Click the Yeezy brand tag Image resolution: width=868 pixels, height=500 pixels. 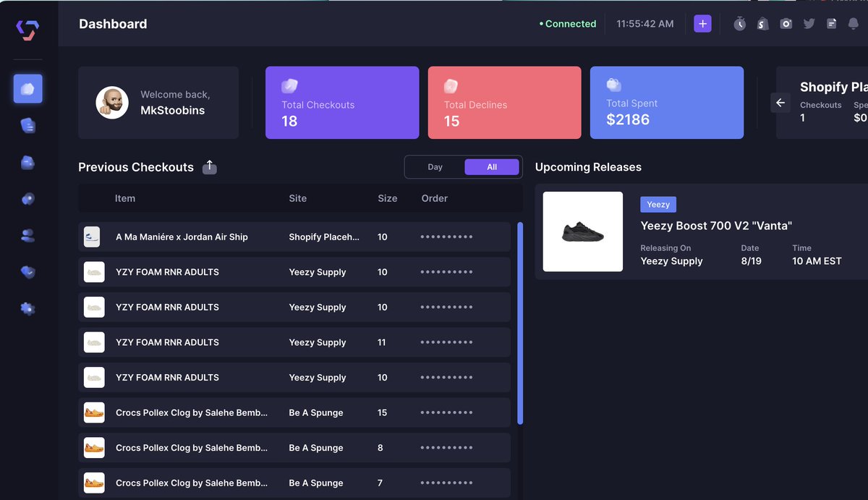coord(658,205)
